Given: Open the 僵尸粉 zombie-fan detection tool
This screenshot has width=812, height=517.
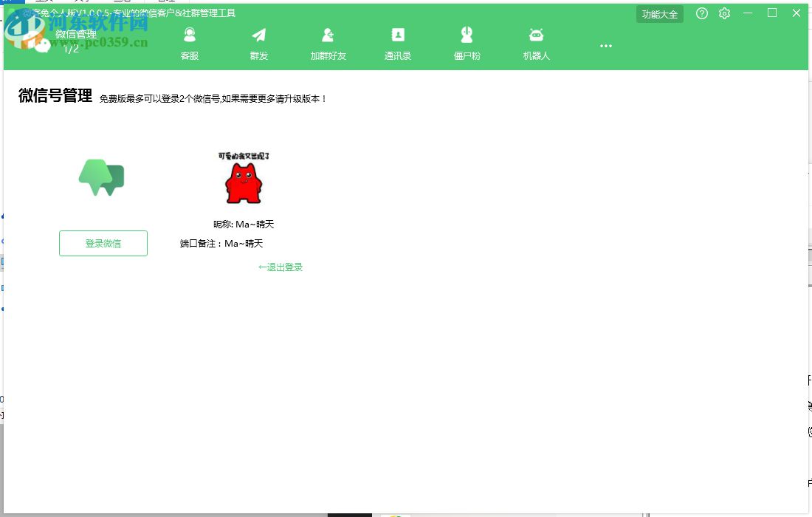Looking at the screenshot, I should point(467,41).
